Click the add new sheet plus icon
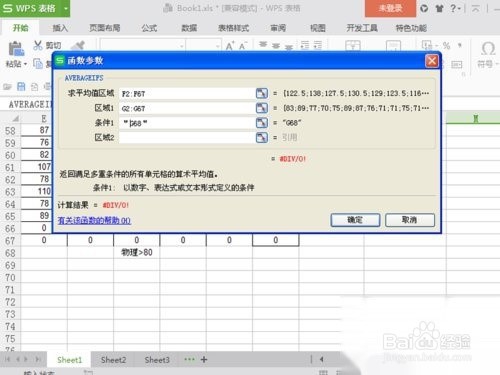The image size is (500, 375). 204,359
